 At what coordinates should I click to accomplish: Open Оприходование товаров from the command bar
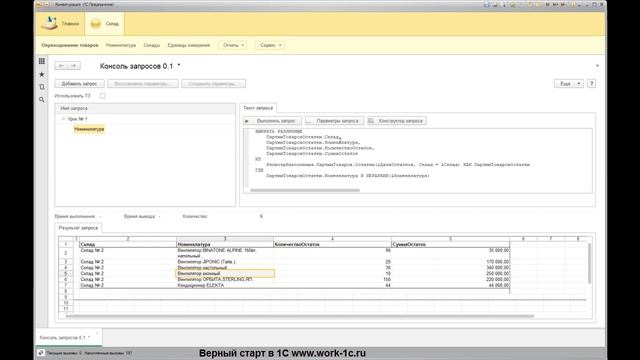(x=70, y=45)
